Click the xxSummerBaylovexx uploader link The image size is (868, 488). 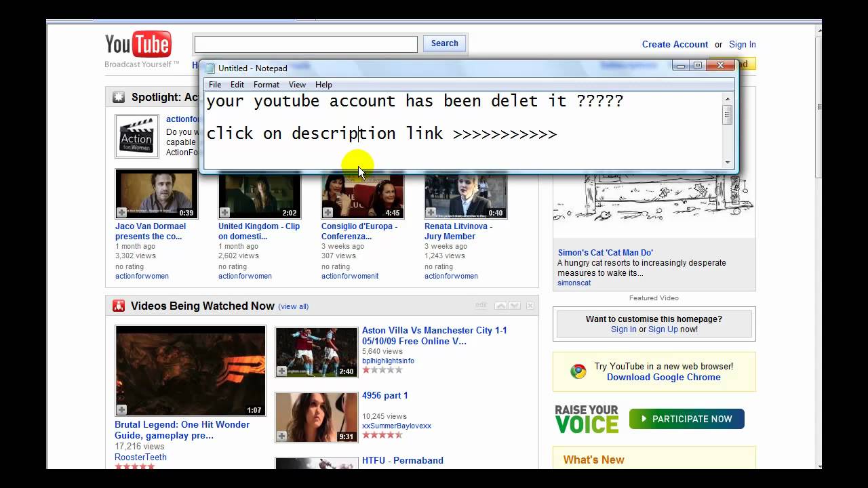point(397,426)
